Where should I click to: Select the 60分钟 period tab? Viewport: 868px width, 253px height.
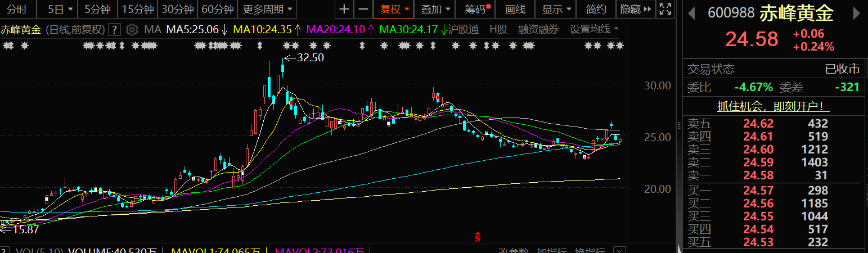217,9
